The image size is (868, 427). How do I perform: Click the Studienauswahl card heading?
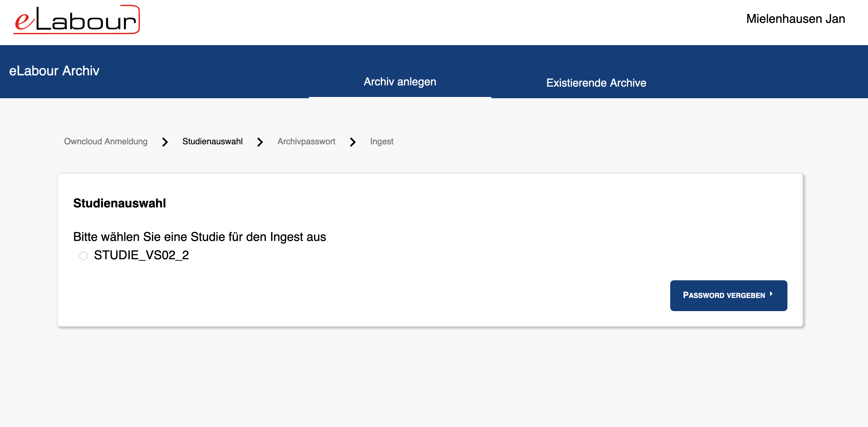[x=120, y=203]
